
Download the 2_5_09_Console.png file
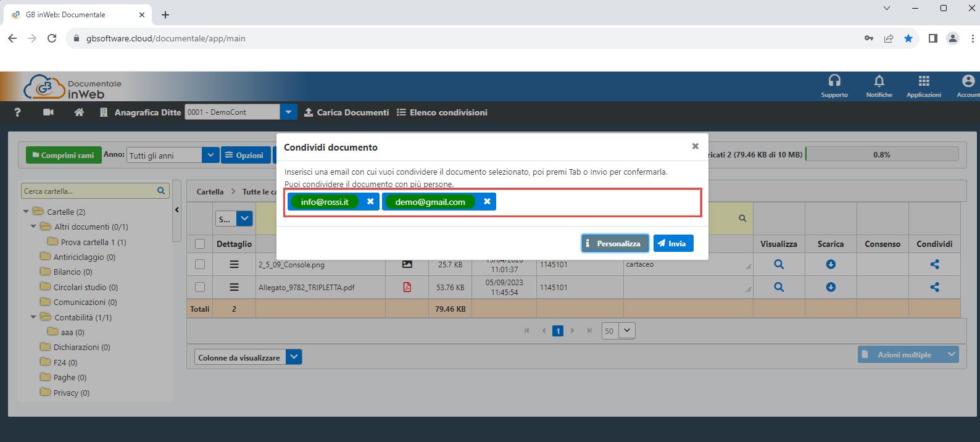[x=831, y=264]
